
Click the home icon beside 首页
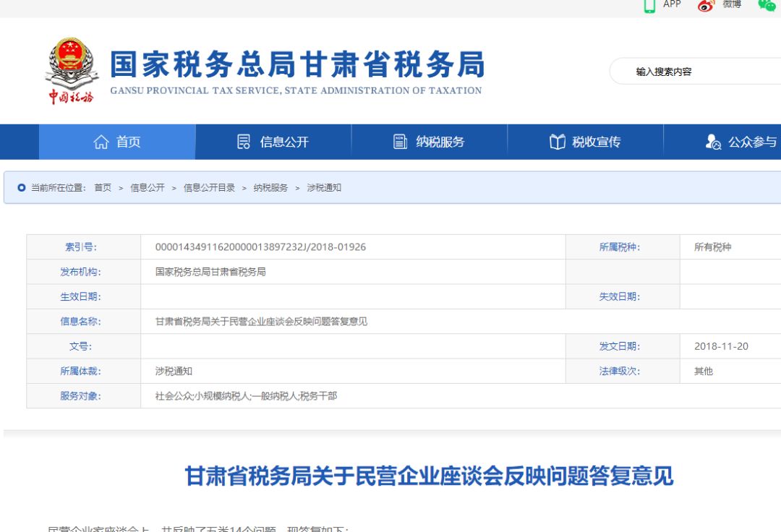[x=101, y=142]
